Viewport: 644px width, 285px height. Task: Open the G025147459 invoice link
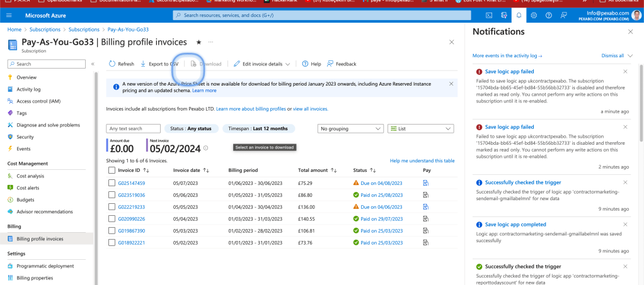132,183
